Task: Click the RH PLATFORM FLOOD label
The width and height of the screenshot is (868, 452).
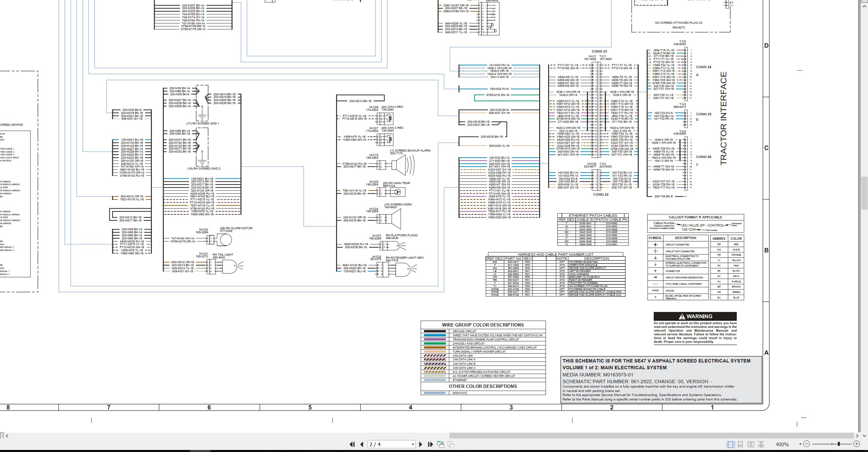Action: (402, 235)
